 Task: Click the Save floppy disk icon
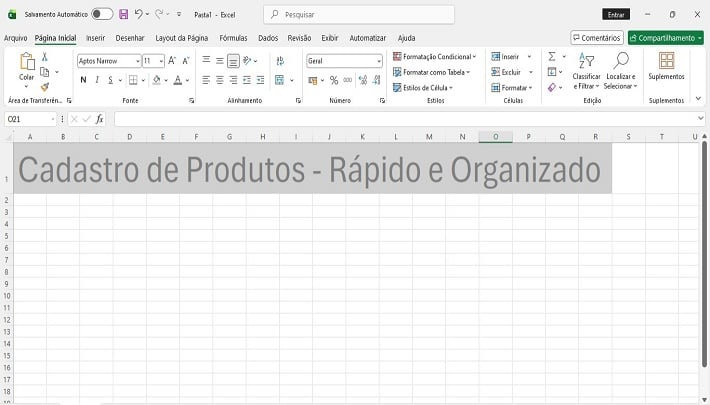pyautogui.click(x=123, y=15)
